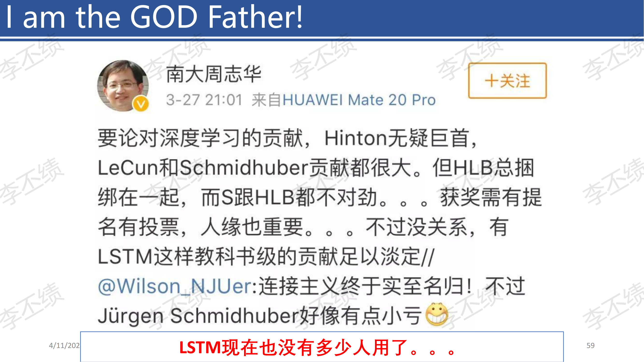Image resolution: width=644 pixels, height=362 pixels.
Task: Click slide number 59
Action: point(590,346)
